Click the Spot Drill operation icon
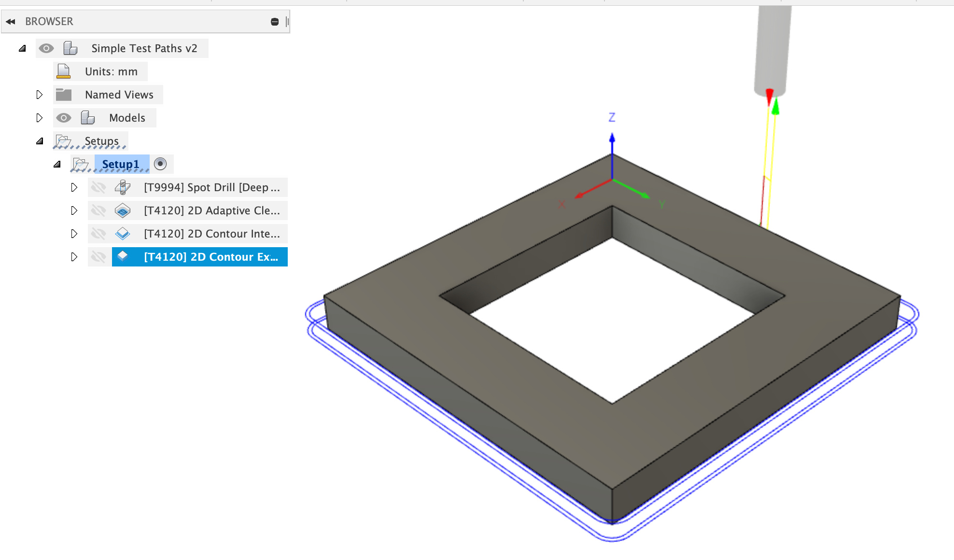Viewport: 954px width, 560px height. 123,187
